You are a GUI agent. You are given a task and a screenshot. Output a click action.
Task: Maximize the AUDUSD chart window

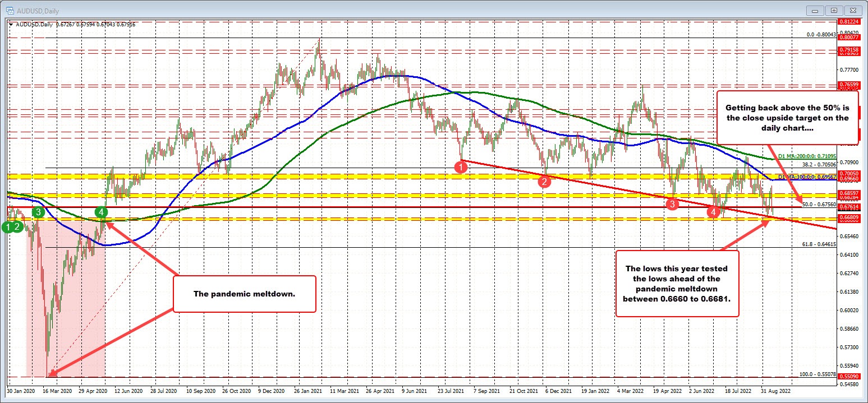834,10
